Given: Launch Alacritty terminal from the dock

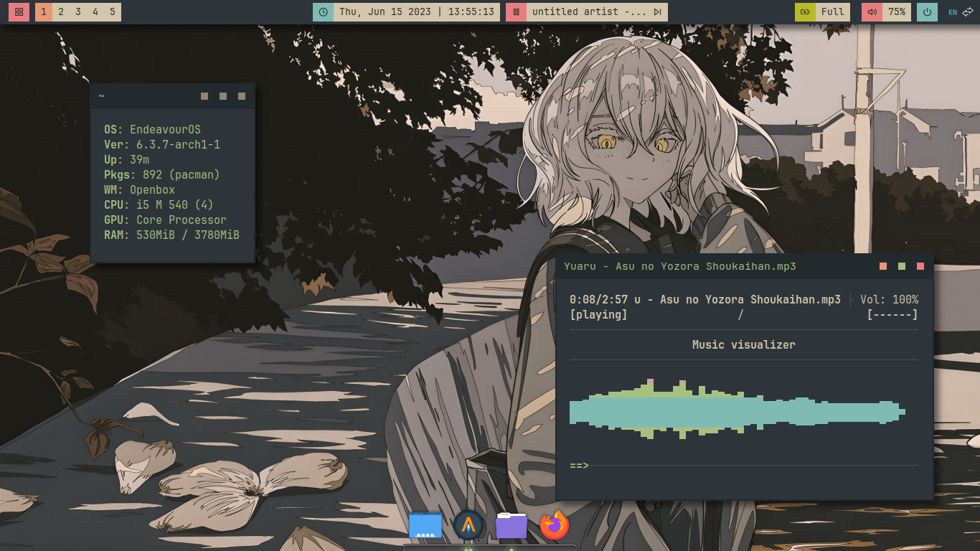Looking at the screenshot, I should point(470,526).
